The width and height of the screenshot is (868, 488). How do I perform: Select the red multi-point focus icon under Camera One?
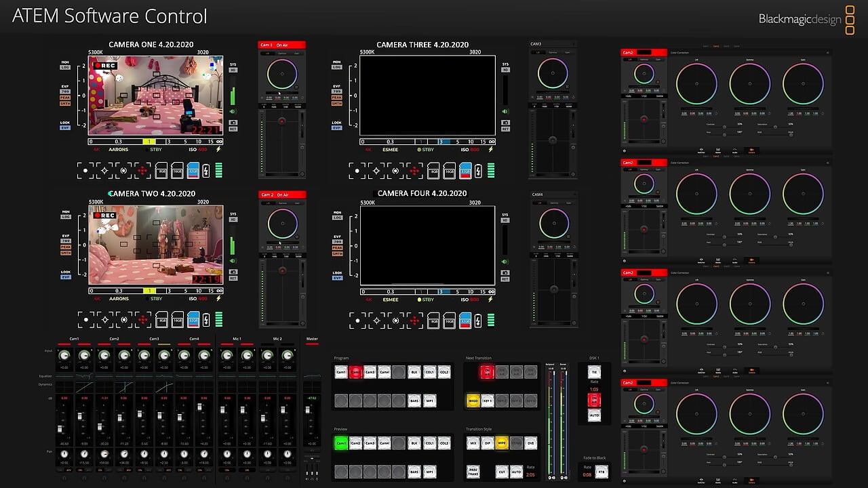coord(142,171)
